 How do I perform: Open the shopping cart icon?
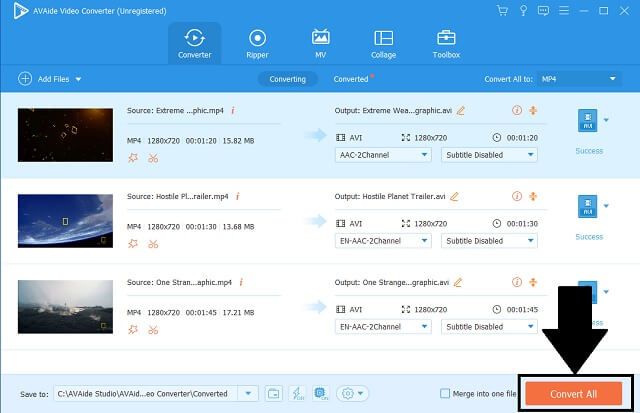(x=502, y=11)
